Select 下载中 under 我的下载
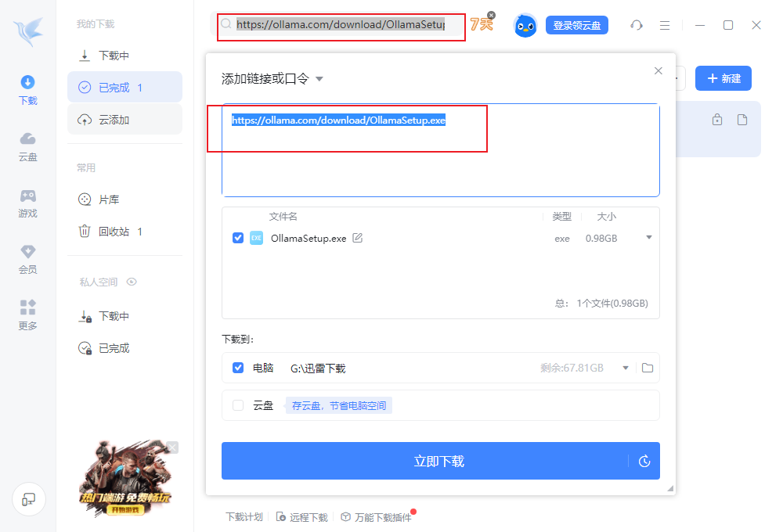 point(124,56)
